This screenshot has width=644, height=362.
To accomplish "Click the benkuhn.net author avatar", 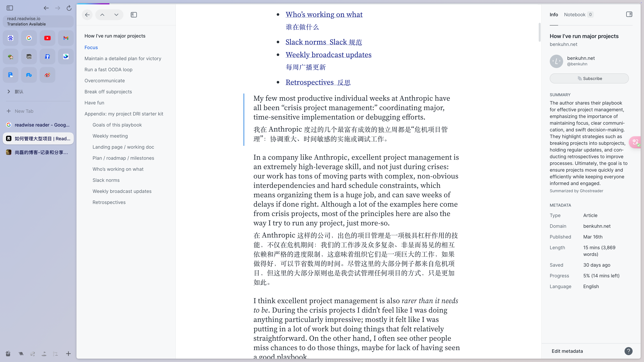I will pos(556,61).
